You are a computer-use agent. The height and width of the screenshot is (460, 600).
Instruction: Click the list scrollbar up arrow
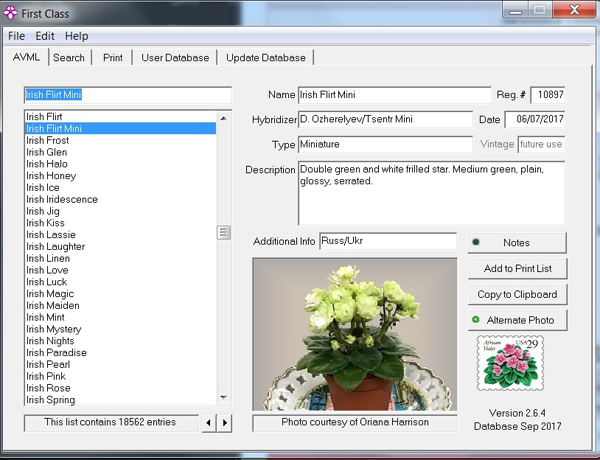[x=224, y=119]
